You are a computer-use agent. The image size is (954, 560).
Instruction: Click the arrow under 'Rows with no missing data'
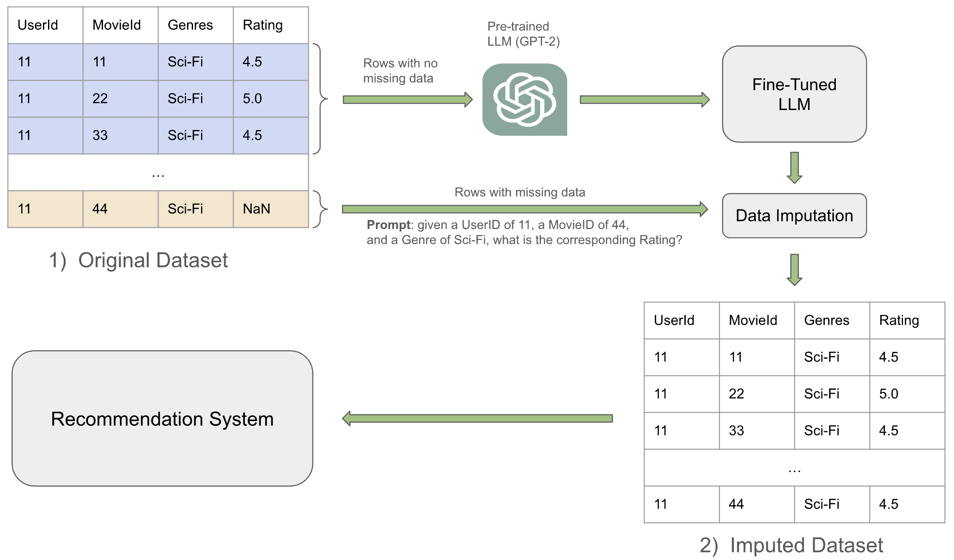pyautogui.click(x=407, y=99)
